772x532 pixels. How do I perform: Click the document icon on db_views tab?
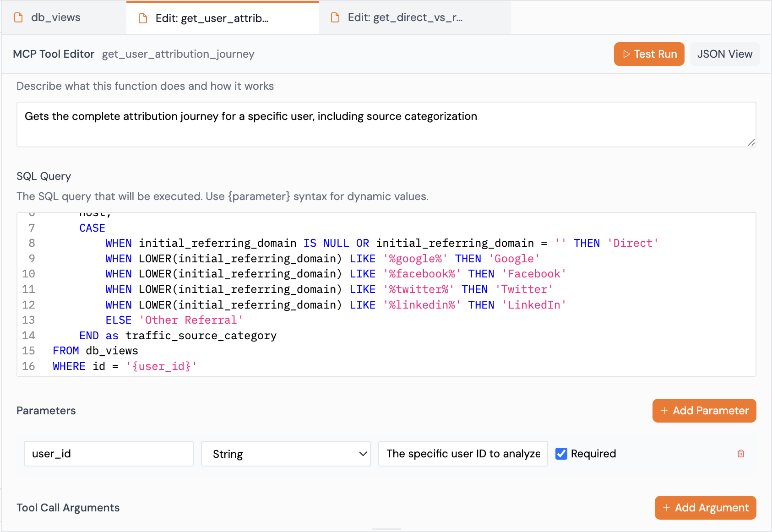pyautogui.click(x=18, y=17)
